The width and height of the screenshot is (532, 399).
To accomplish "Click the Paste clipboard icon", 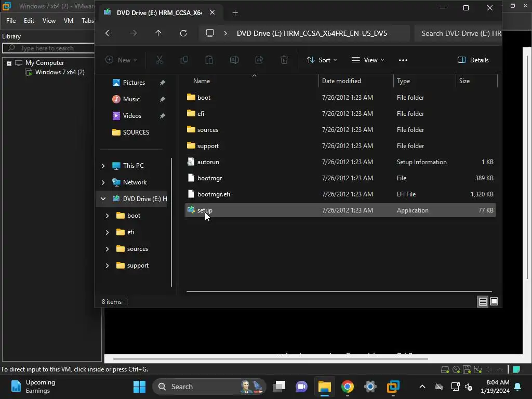I will click(209, 60).
